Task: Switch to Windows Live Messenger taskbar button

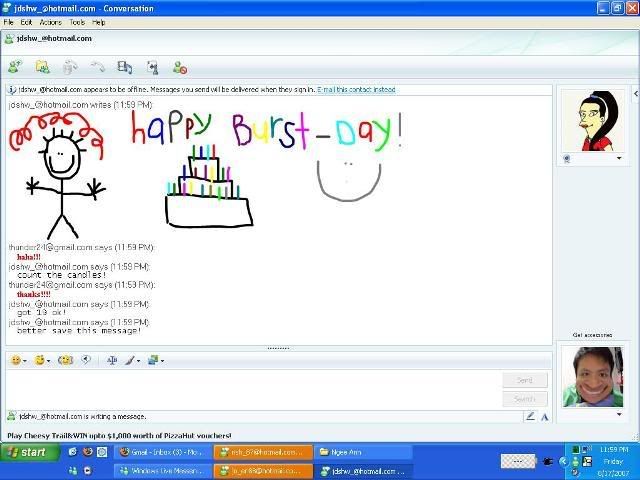Action: pos(163,471)
